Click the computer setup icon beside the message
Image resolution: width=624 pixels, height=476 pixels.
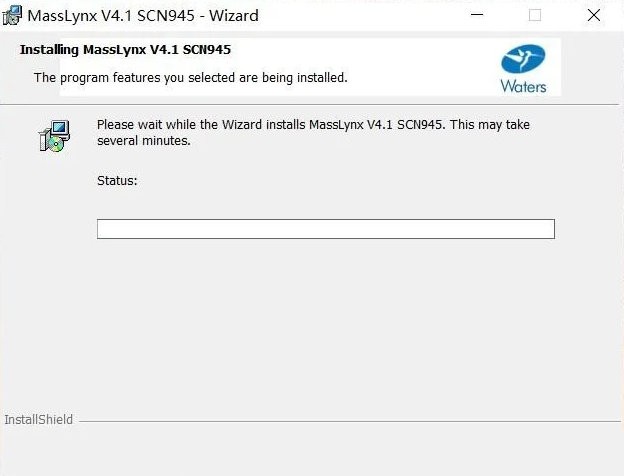tap(54, 135)
